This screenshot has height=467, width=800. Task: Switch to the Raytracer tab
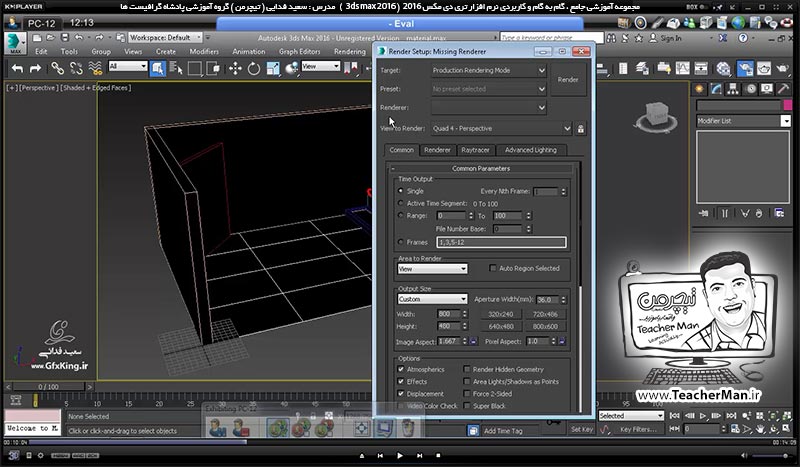point(475,150)
